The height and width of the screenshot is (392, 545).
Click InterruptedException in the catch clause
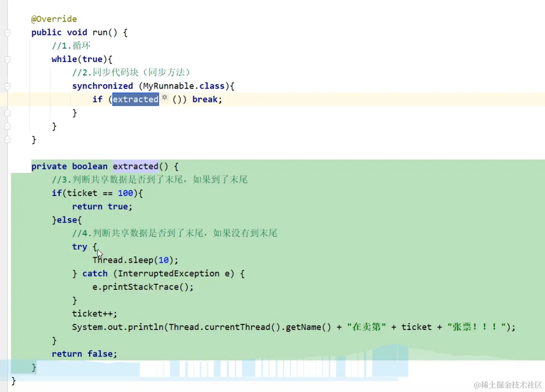(x=168, y=273)
